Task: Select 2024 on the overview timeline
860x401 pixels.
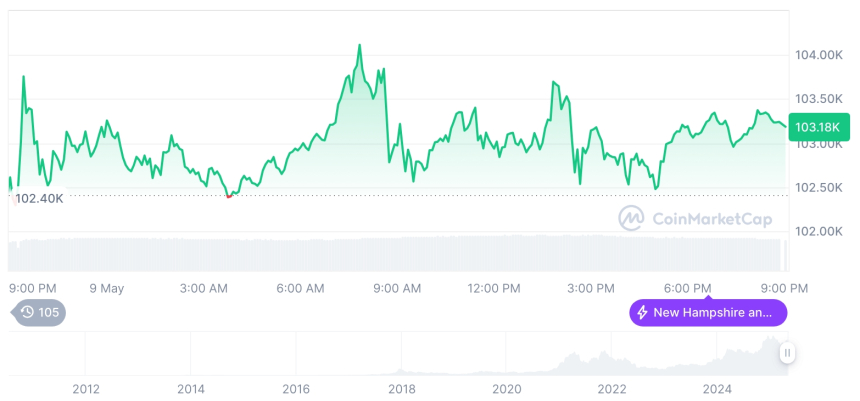Action: 717,389
